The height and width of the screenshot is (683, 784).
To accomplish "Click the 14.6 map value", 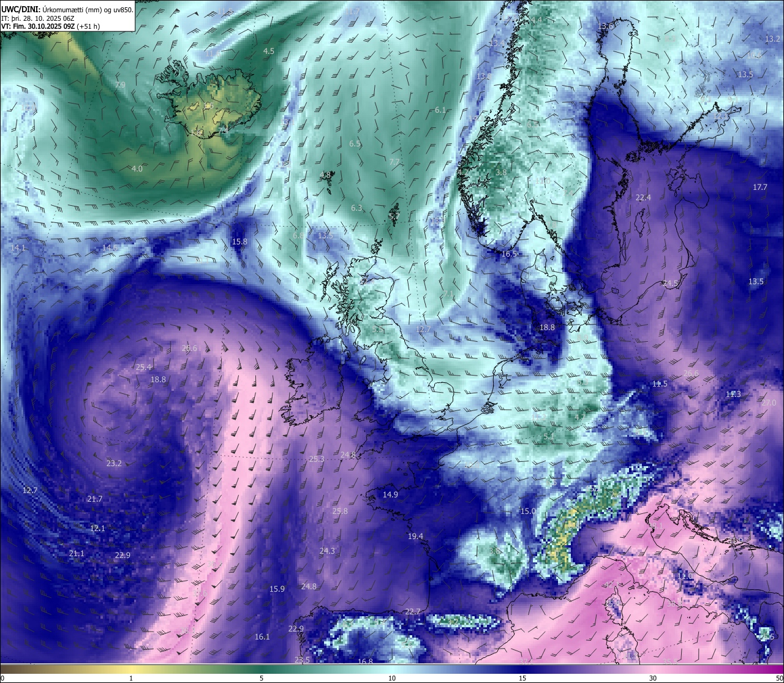I will click(x=110, y=247).
